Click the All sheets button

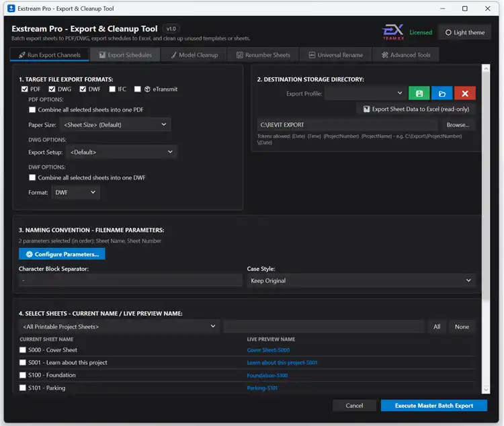(x=437, y=327)
